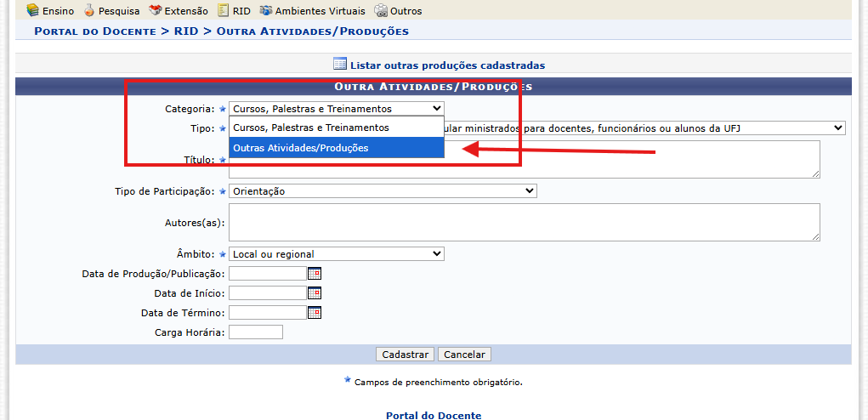Click the Extensão icon
868x420 pixels.
coord(156,10)
